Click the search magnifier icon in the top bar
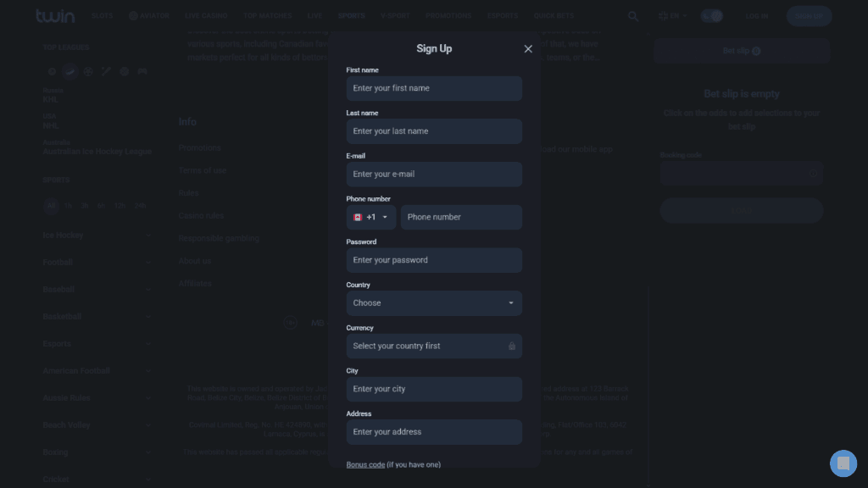The height and width of the screenshot is (488, 868). [632, 15]
